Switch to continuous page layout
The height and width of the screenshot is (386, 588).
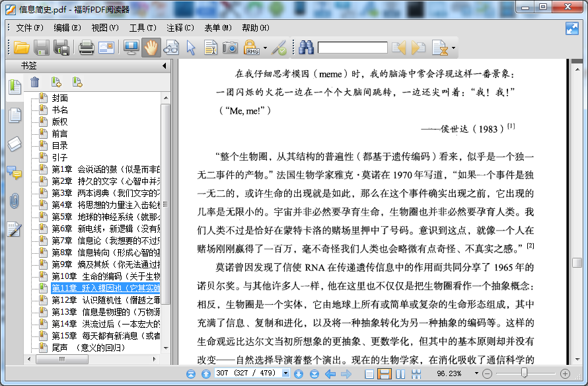coord(385,373)
